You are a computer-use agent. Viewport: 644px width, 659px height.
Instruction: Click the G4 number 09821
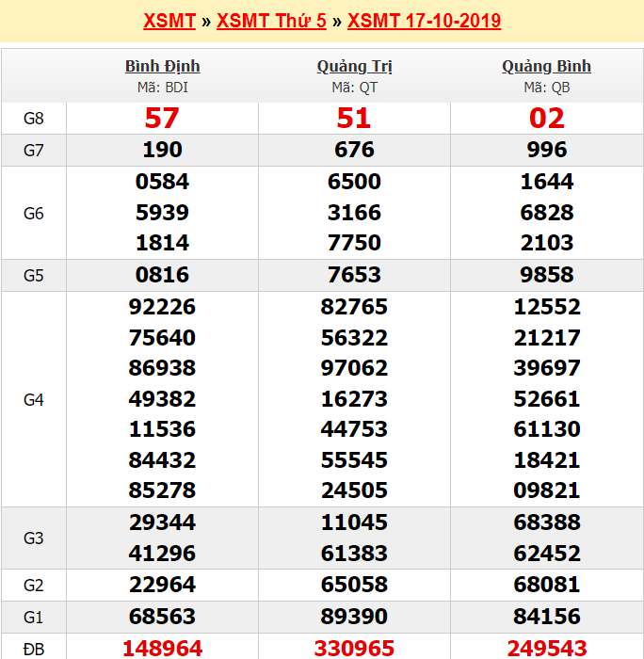546,490
